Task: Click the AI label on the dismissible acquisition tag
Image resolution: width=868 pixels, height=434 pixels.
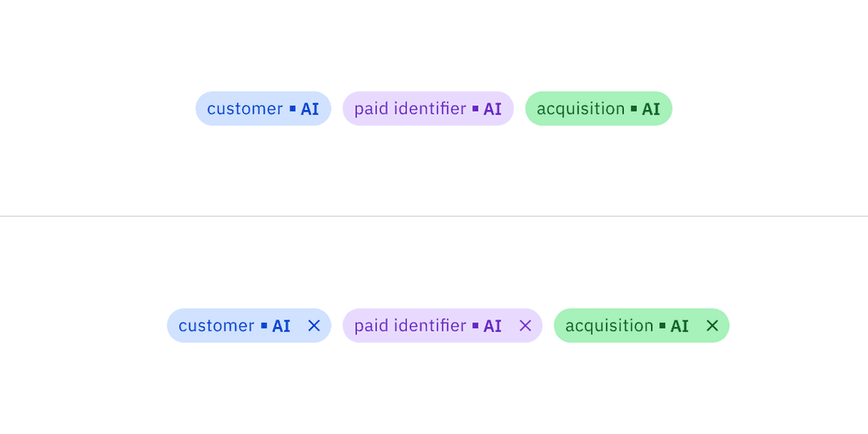Action: (x=680, y=325)
